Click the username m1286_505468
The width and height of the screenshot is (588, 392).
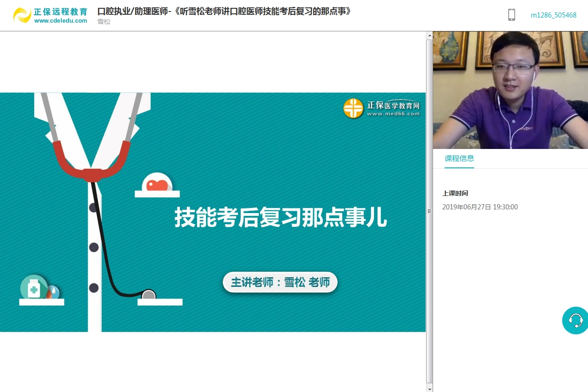[x=553, y=15]
